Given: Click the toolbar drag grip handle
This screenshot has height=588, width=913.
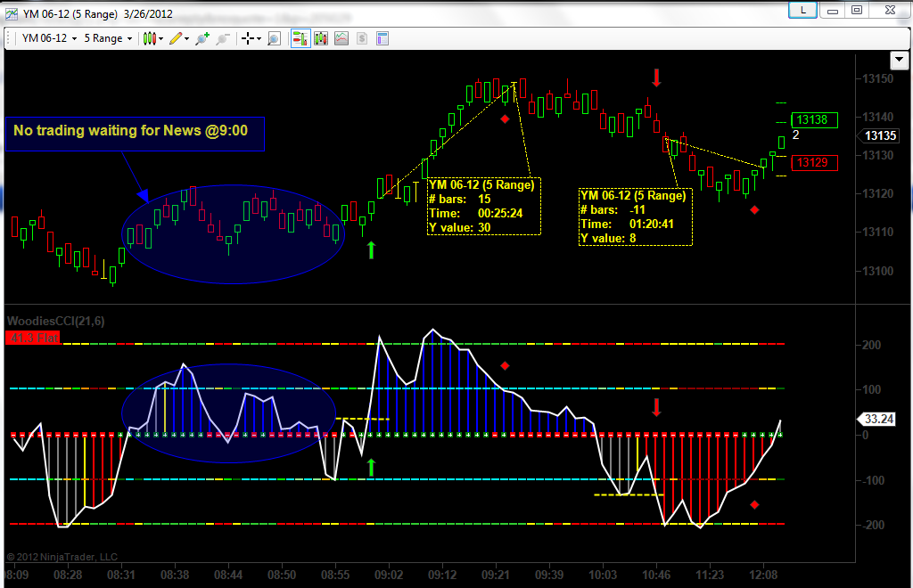Looking at the screenshot, I should pyautogui.click(x=9, y=38).
